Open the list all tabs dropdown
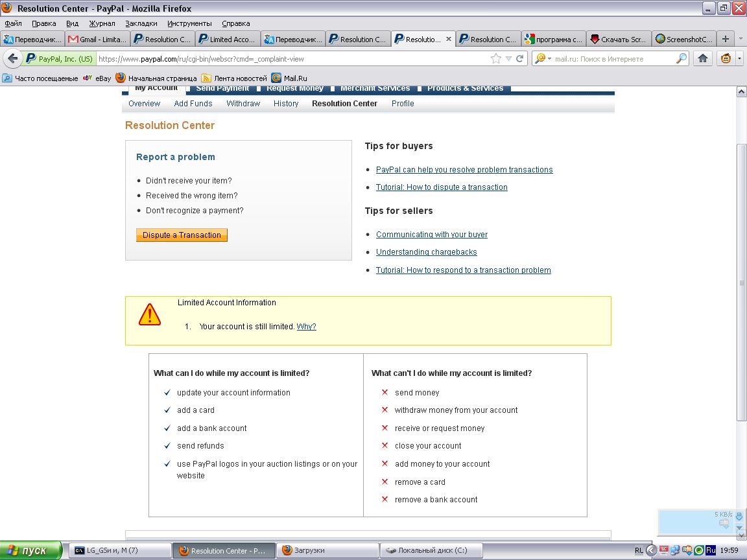747x560 pixels. point(741,39)
